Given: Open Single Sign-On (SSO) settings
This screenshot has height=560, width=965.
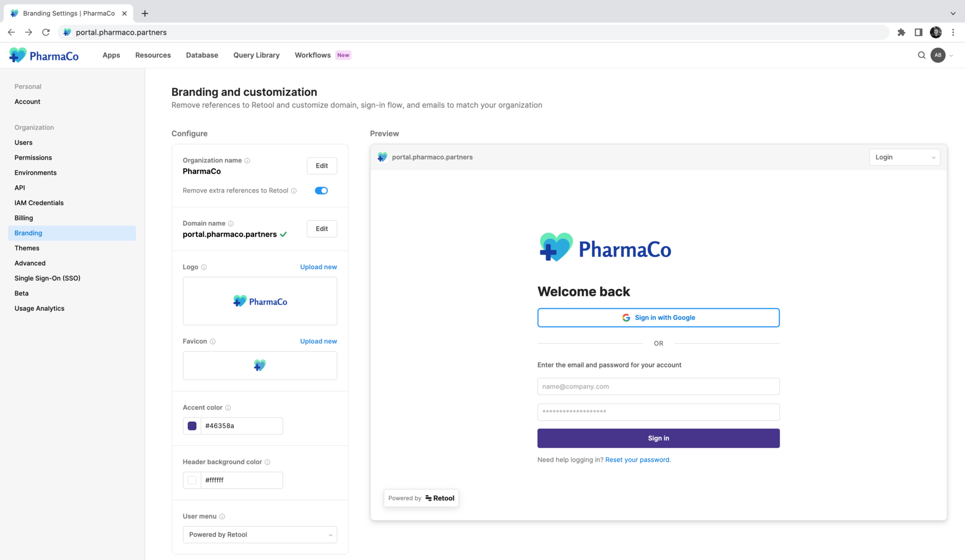Looking at the screenshot, I should 47,278.
